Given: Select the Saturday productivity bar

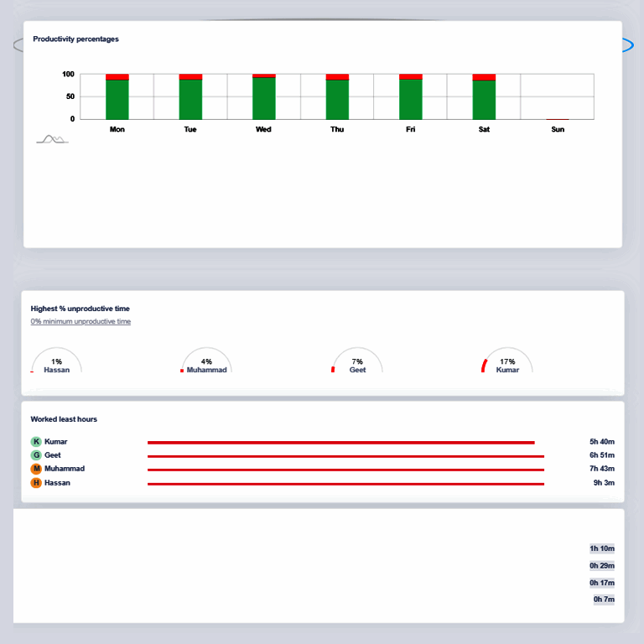Looking at the screenshot, I should coord(484,97).
